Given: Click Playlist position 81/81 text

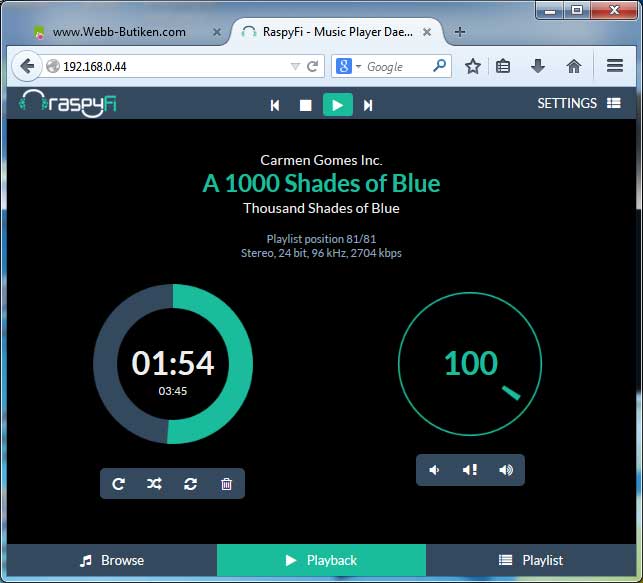Looking at the screenshot, I should 321,239.
